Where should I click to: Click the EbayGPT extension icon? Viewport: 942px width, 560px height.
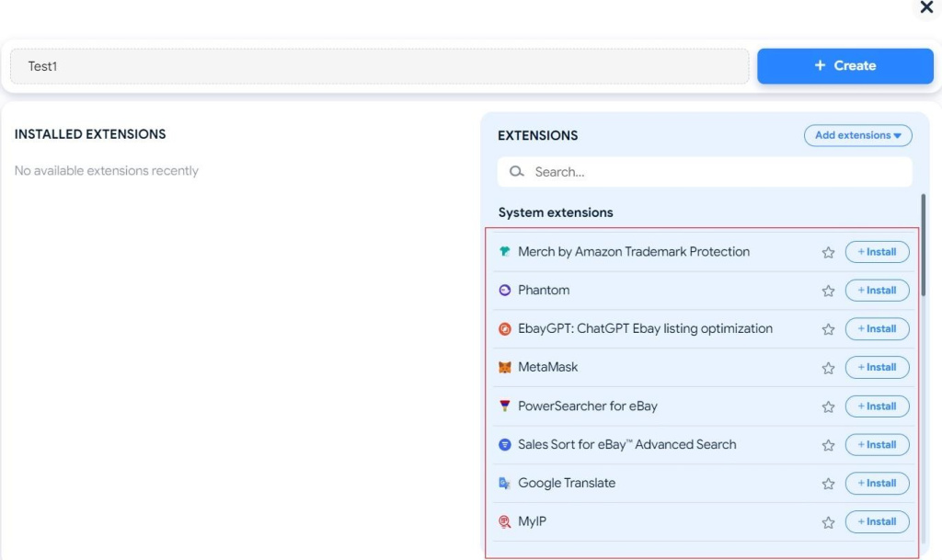504,329
